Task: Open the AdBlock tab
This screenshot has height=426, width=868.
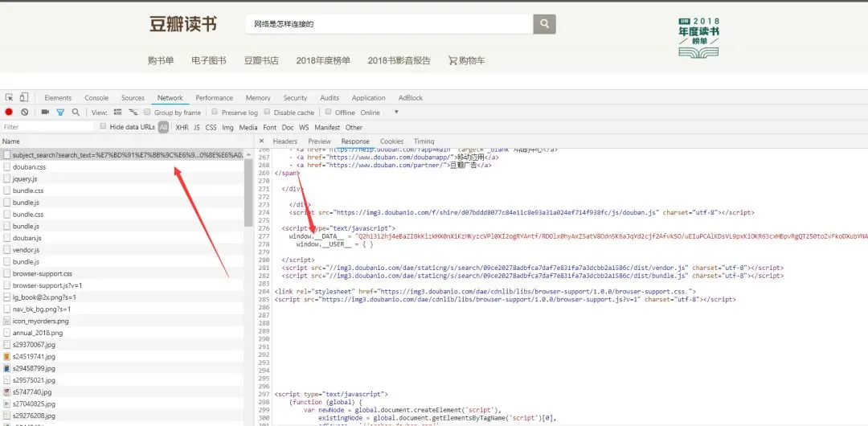Action: [x=411, y=98]
